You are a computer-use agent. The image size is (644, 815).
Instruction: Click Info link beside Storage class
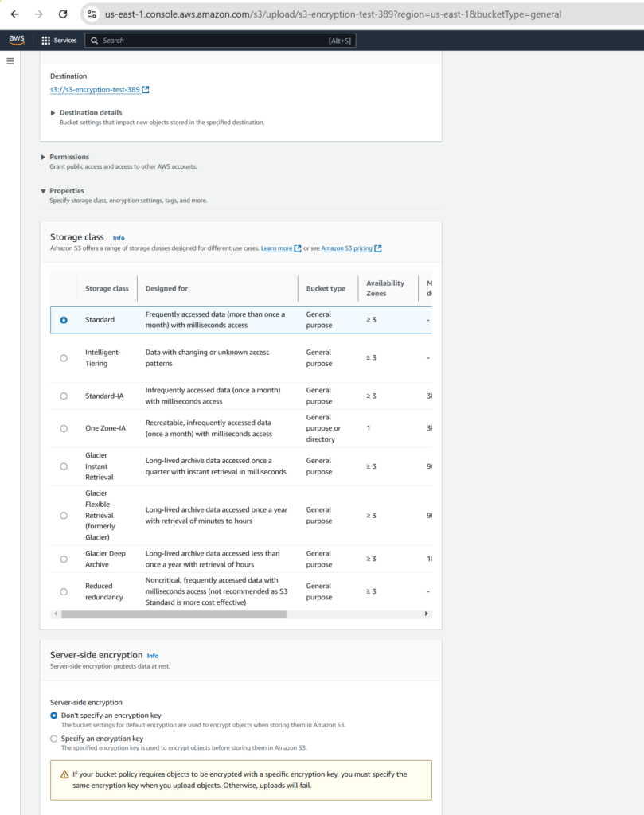tap(119, 238)
